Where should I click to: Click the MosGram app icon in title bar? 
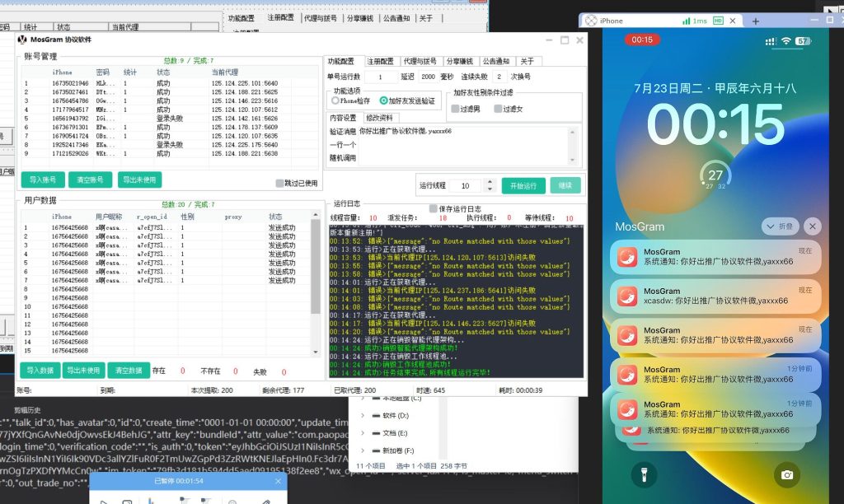[x=23, y=40]
